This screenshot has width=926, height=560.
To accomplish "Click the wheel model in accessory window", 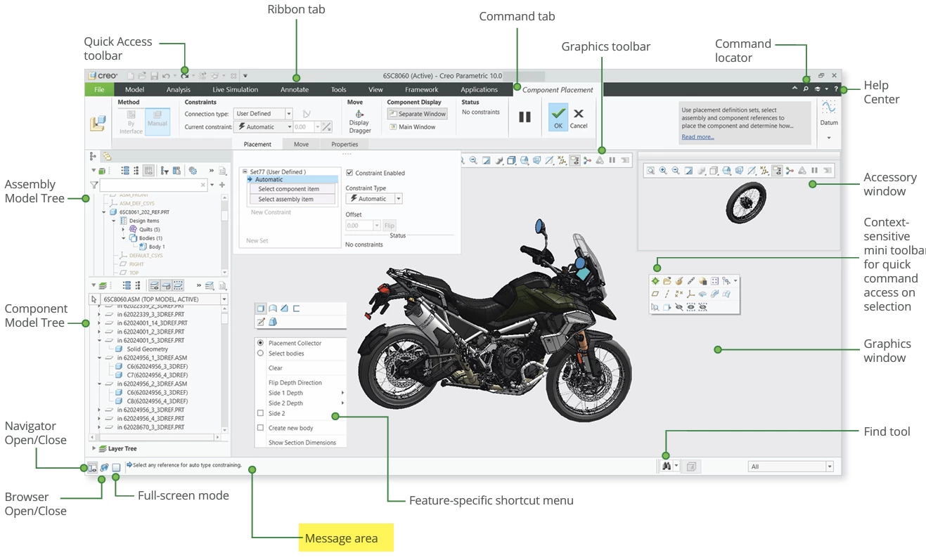I will pyautogui.click(x=745, y=202).
